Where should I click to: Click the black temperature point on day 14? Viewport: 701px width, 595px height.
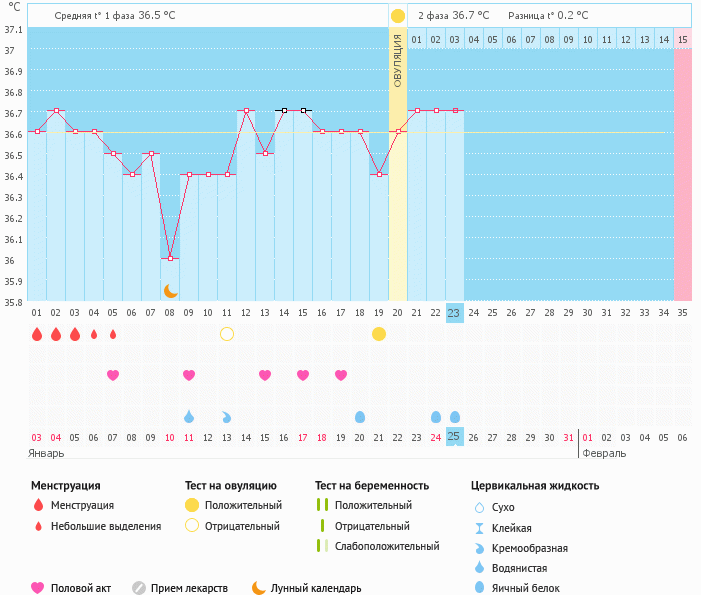[x=284, y=111]
